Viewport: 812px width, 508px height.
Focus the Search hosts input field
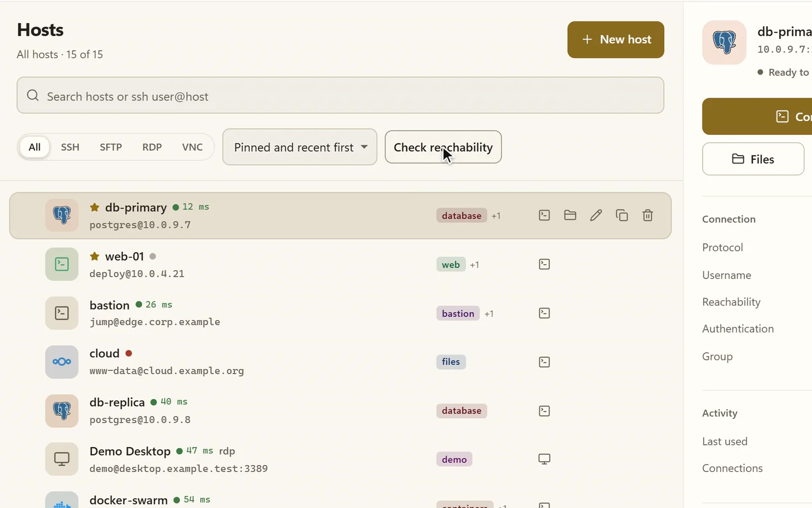pos(340,95)
